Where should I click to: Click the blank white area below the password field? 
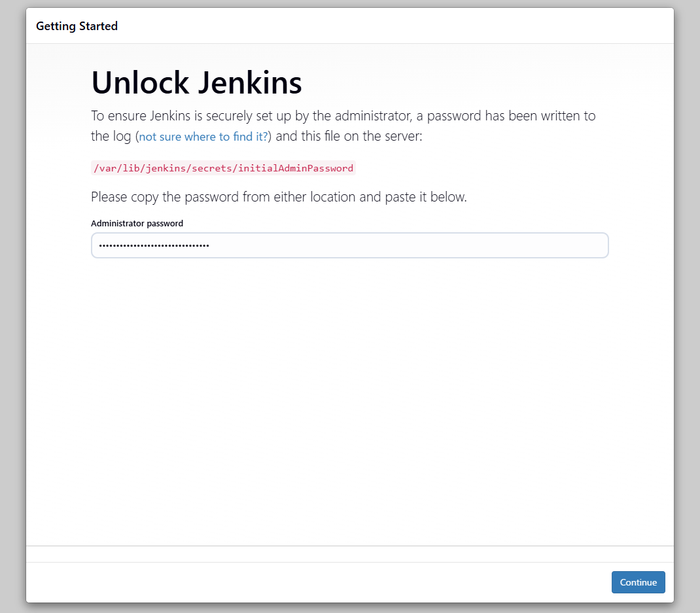click(350, 393)
